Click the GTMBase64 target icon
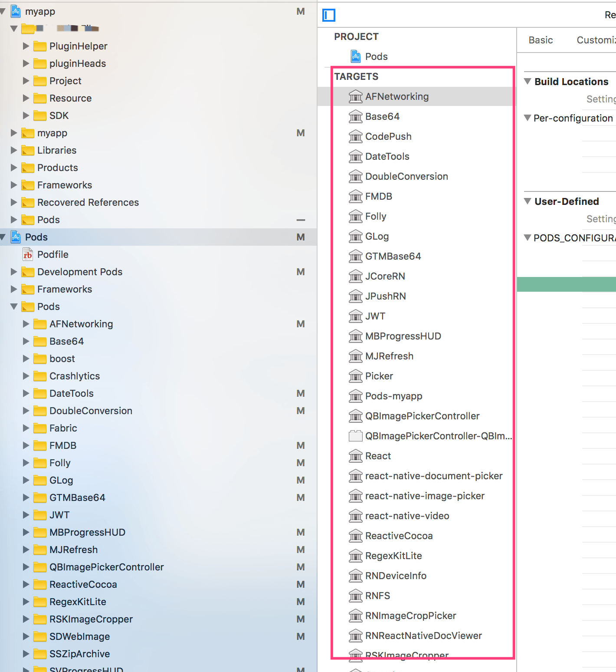The width and height of the screenshot is (616, 672). 356,256
